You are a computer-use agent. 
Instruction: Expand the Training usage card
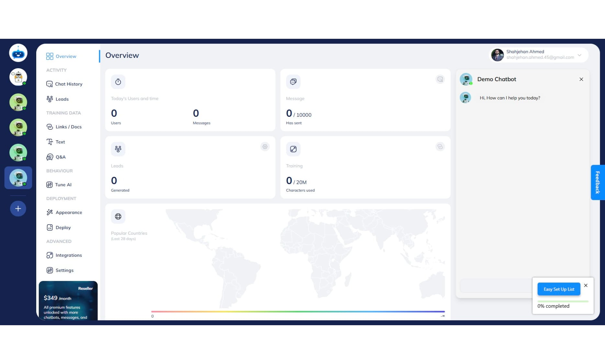pyautogui.click(x=440, y=147)
